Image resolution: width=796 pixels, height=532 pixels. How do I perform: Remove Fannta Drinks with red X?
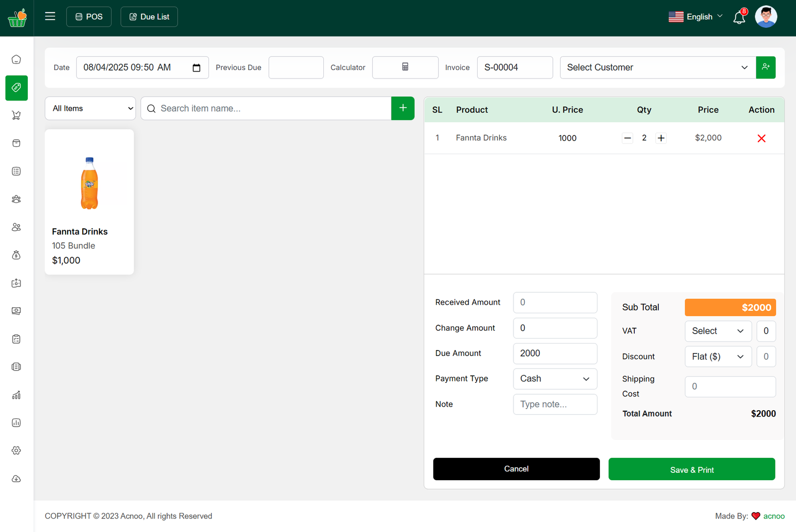(x=761, y=138)
